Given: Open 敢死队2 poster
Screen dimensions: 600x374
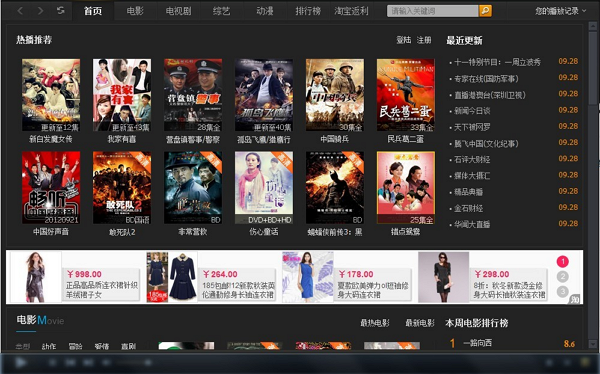Looking at the screenshot, I should pos(122,188).
